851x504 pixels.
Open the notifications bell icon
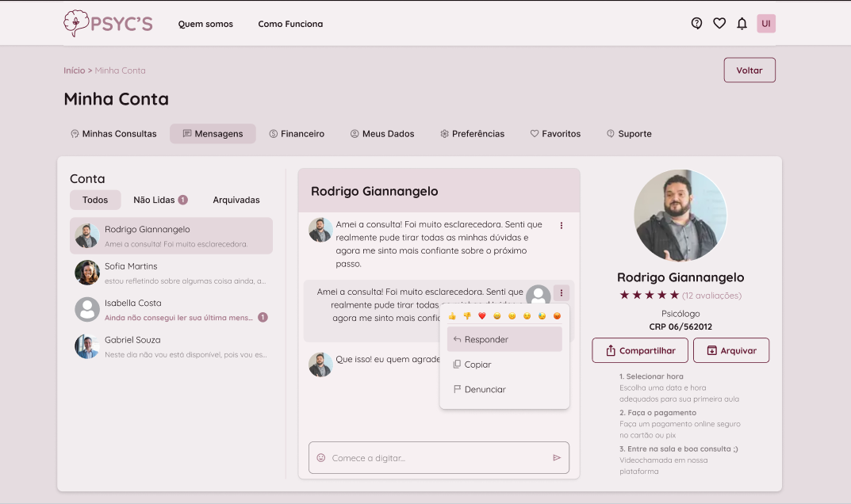tap(742, 24)
